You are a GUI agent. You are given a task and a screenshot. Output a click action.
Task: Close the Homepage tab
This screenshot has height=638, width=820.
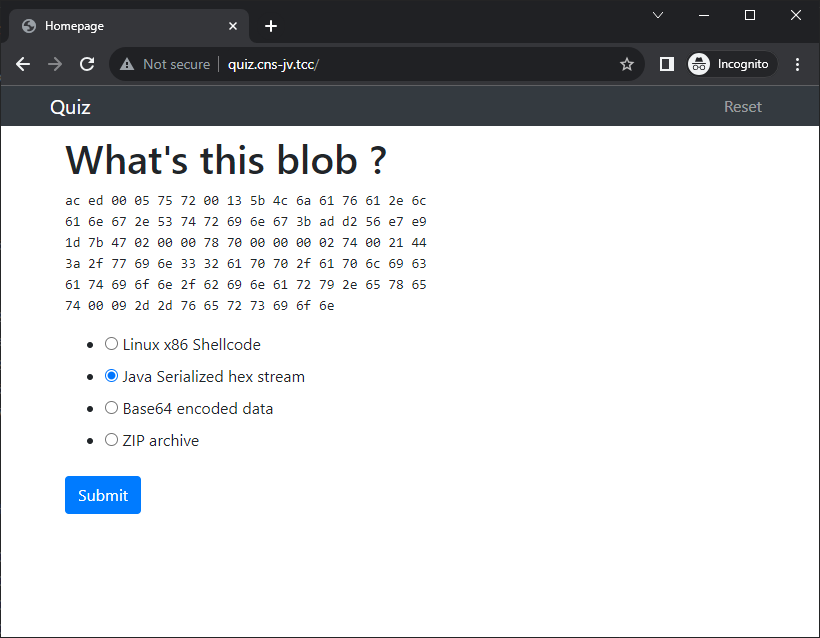click(233, 26)
